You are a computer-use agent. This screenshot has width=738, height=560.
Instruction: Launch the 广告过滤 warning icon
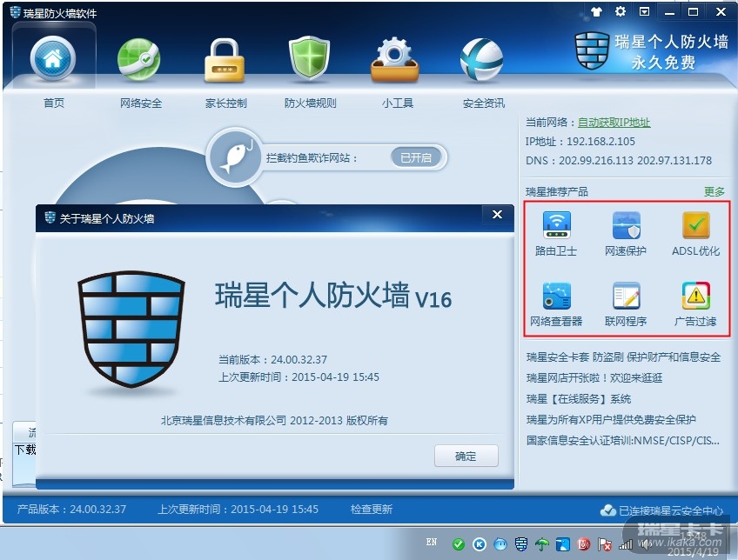(x=695, y=297)
